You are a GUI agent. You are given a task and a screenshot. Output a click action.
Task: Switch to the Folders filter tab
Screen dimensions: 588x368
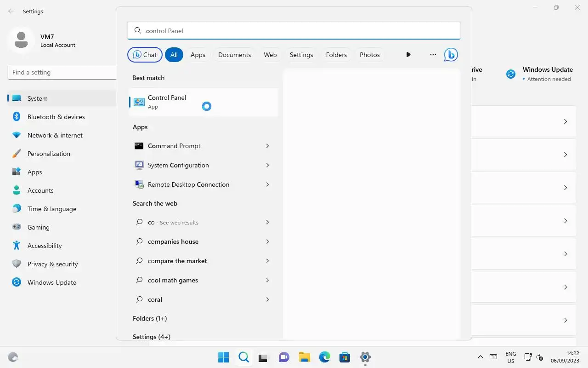click(336, 55)
